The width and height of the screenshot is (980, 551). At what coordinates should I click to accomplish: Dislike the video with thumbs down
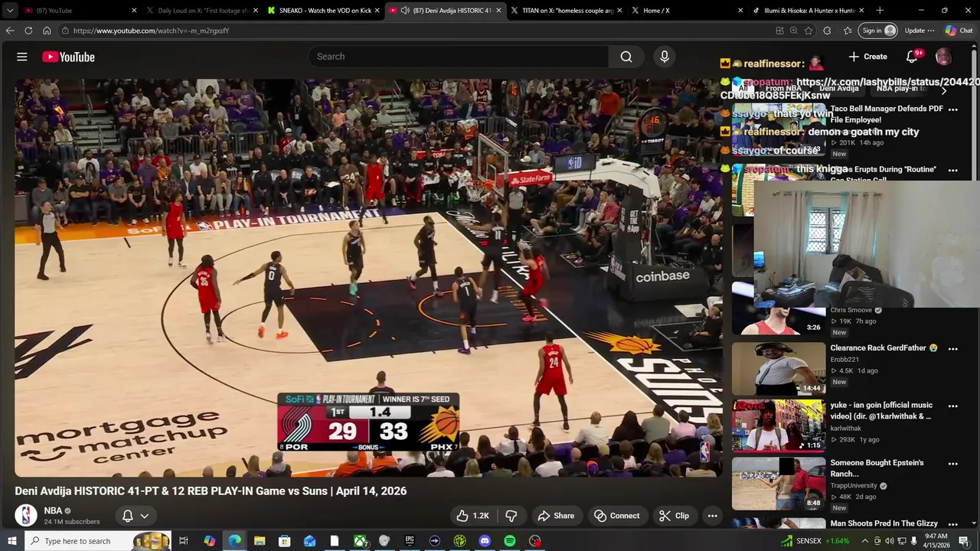pyautogui.click(x=511, y=516)
